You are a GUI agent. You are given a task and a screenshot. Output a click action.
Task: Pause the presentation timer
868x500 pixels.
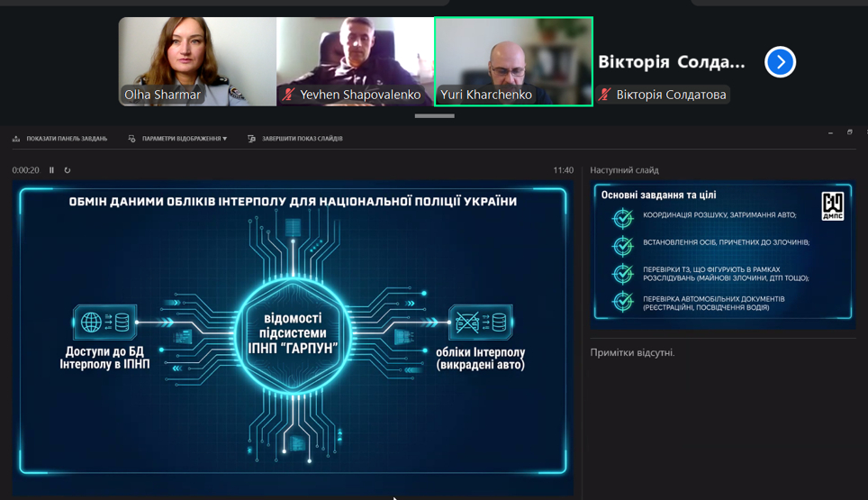pos(51,170)
